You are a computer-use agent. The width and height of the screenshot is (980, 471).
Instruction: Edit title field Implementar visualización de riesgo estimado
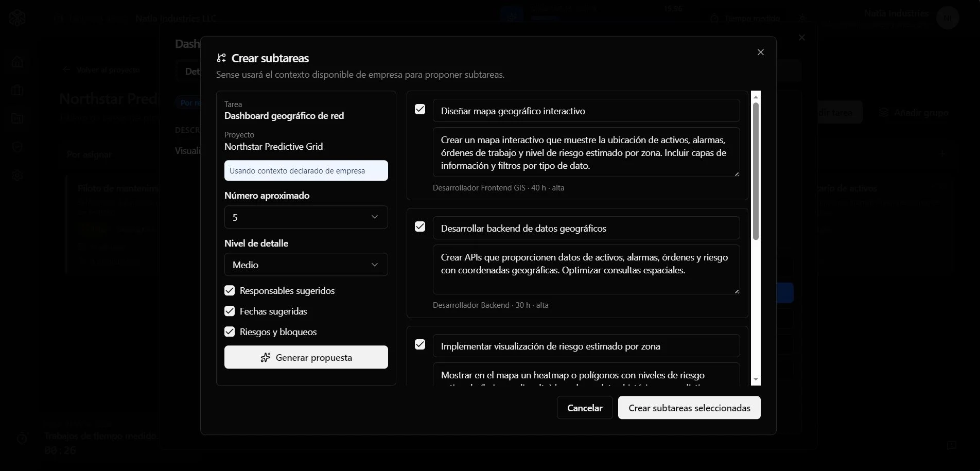pos(586,346)
